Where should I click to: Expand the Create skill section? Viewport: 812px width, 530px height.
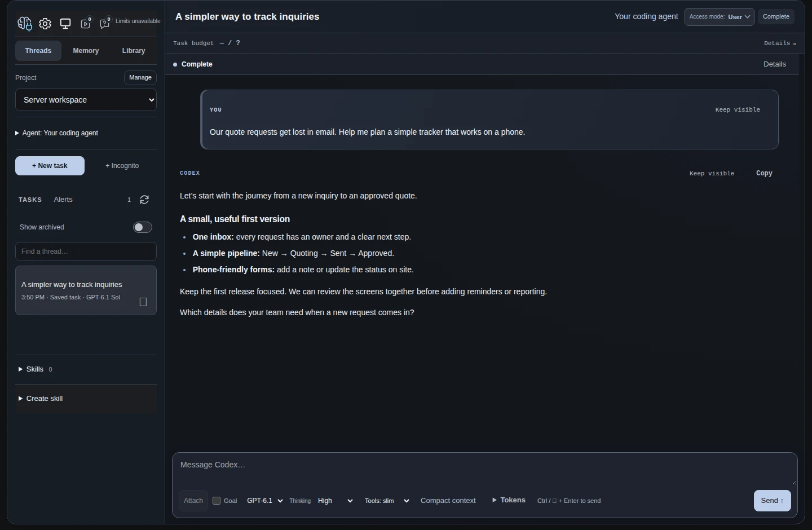(x=41, y=399)
